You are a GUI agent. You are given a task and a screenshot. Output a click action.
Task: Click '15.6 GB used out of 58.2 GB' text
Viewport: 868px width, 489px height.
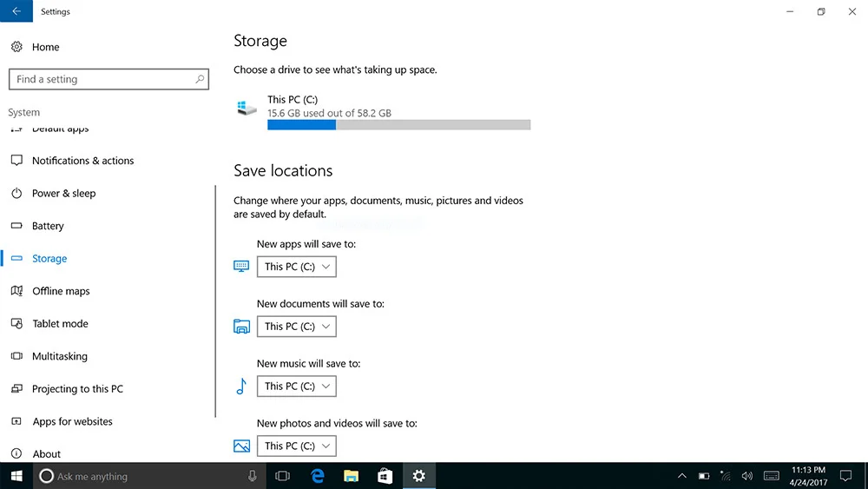coord(329,113)
